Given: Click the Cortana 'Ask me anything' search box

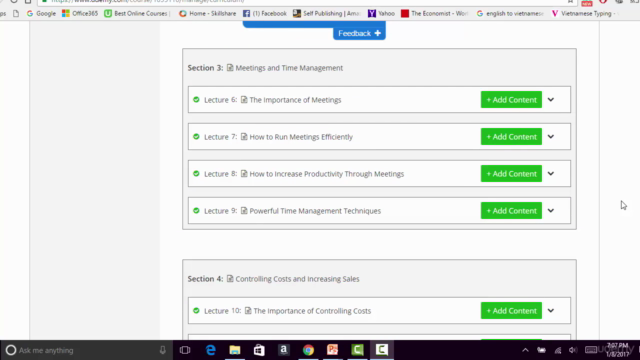Looking at the screenshot, I should coord(87,350).
